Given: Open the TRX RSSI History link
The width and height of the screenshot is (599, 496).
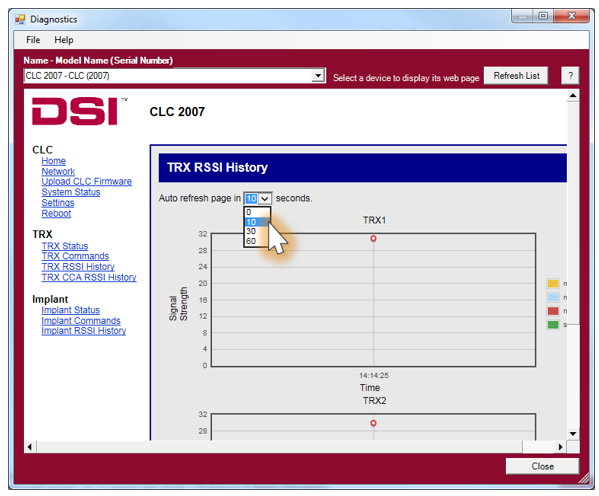Looking at the screenshot, I should point(78,267).
